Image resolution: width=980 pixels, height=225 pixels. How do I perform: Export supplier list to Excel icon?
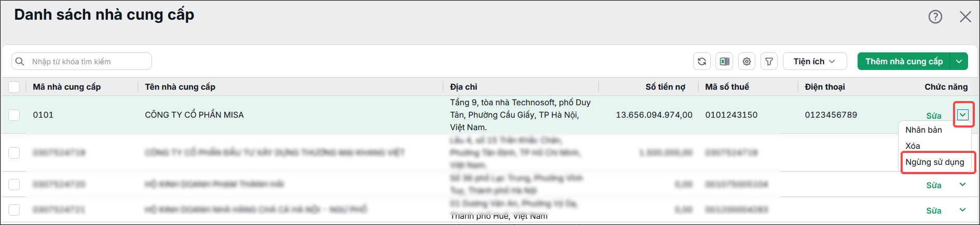[724, 61]
